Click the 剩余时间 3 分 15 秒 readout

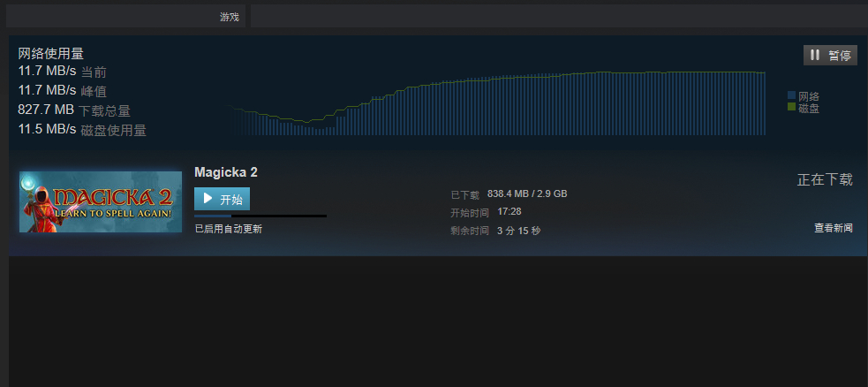(x=495, y=231)
